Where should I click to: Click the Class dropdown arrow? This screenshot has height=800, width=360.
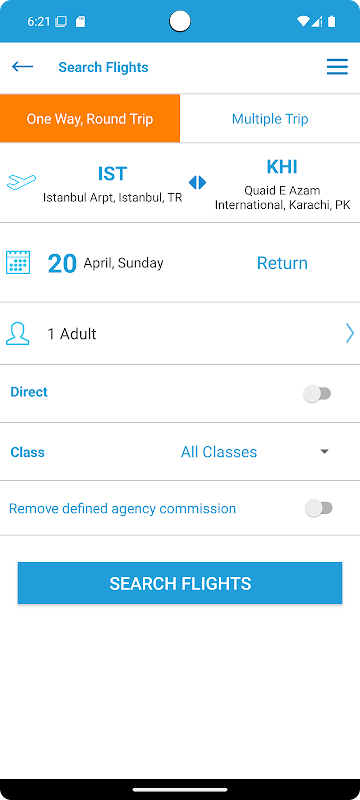point(324,452)
